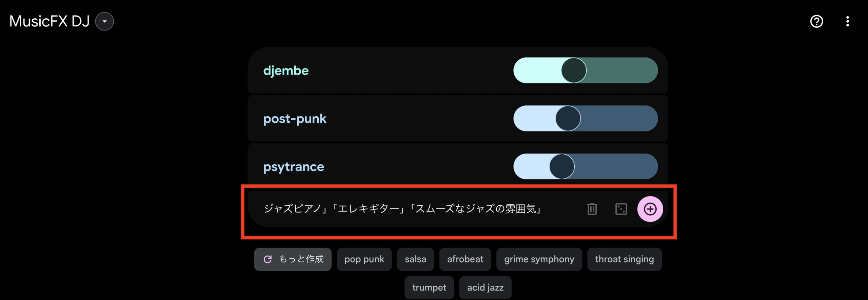Viewport: 868px width, 300px height.
Task: Add the grime symphony chip
Action: pos(539,259)
